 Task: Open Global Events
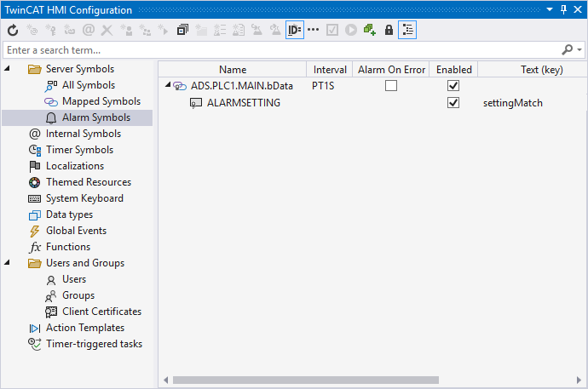click(x=76, y=231)
